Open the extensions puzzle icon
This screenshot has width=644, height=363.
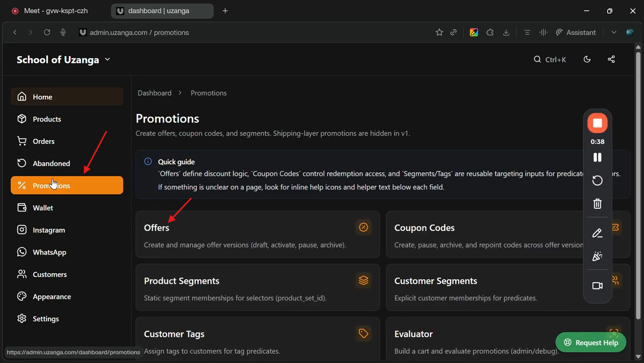pyautogui.click(x=490, y=32)
